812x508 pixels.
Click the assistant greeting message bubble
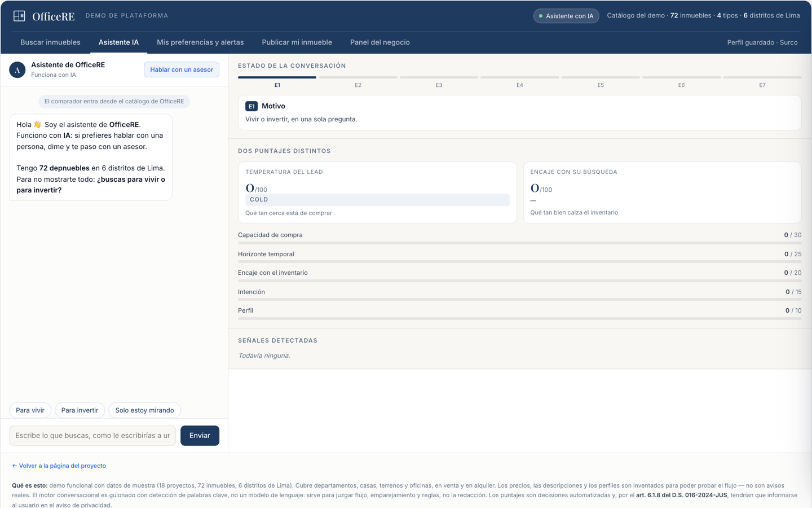pos(91,157)
